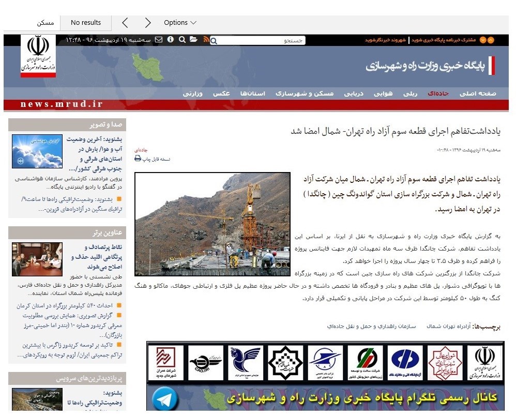Click the ministry emblem logo at top left
The image size is (516, 420).
[x=38, y=56]
